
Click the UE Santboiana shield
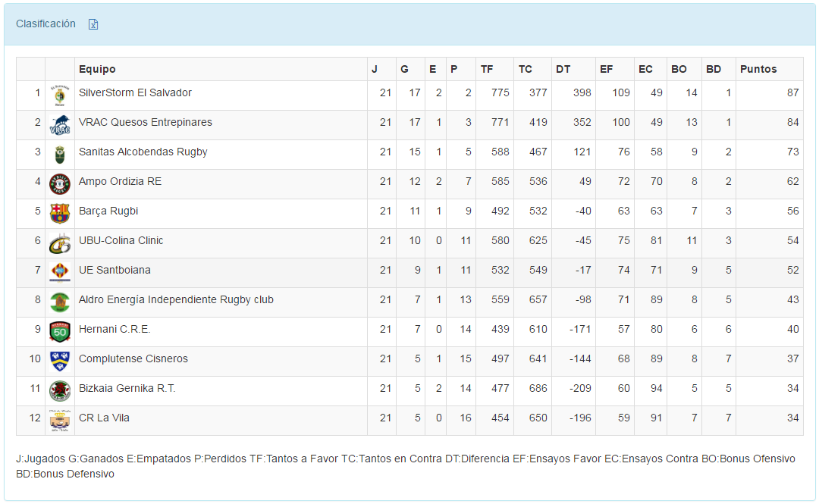pyautogui.click(x=59, y=273)
